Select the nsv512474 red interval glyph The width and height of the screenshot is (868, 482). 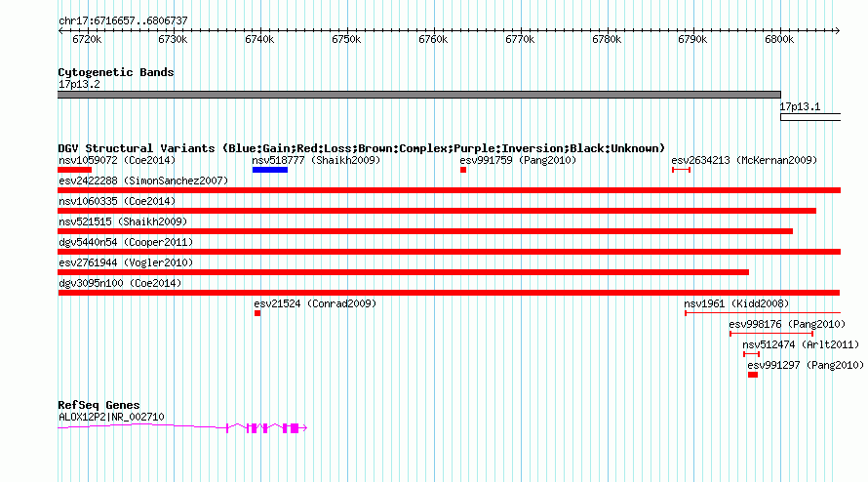[751, 354]
